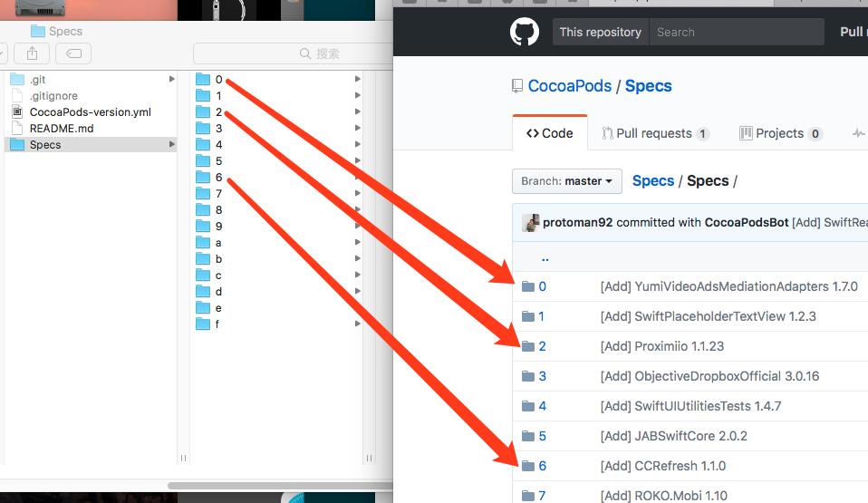Open the CocoaPods organization link
The width and height of the screenshot is (868, 503).
coord(570,86)
